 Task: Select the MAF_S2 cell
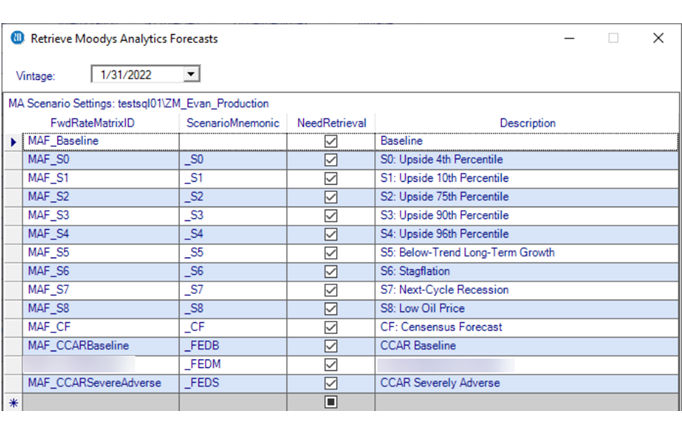click(x=100, y=197)
